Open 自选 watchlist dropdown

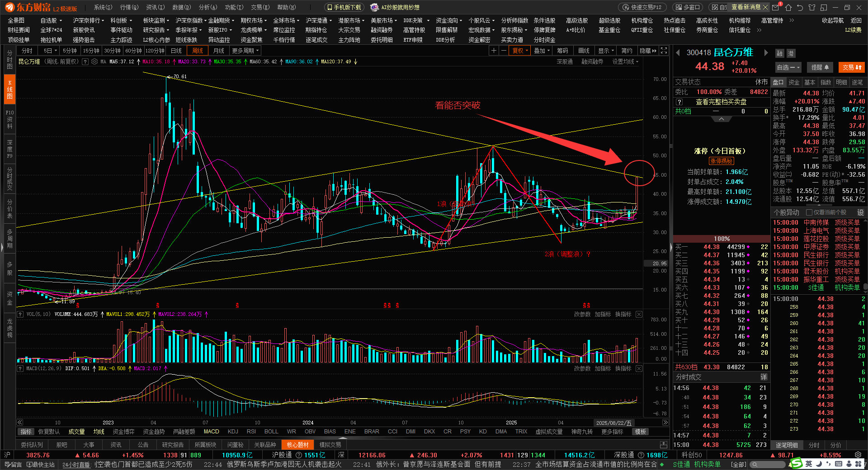click(x=788, y=67)
